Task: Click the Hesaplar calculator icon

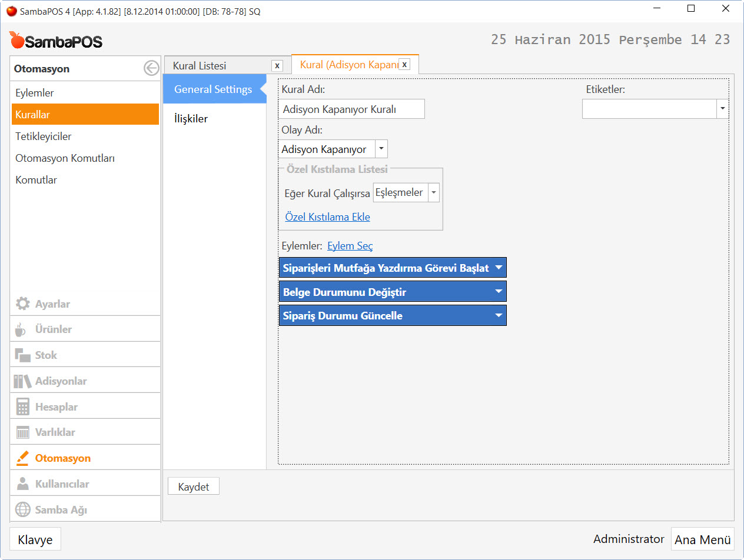Action: coord(22,407)
